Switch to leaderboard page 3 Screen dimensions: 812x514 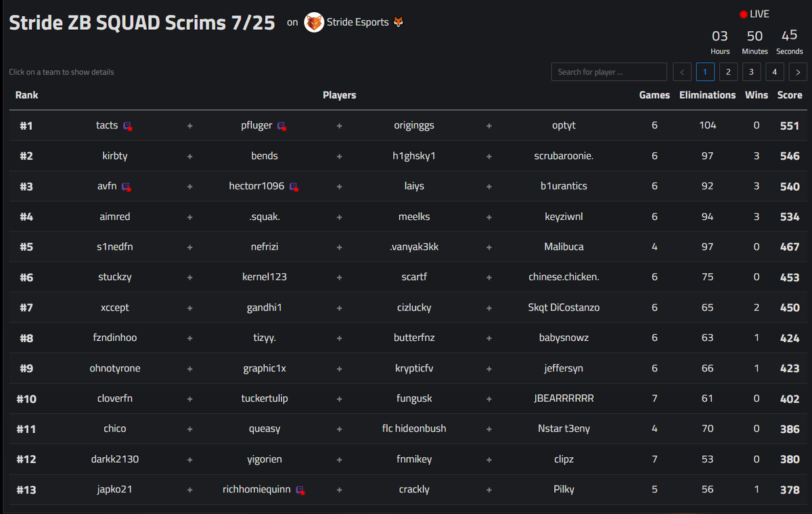click(x=751, y=72)
